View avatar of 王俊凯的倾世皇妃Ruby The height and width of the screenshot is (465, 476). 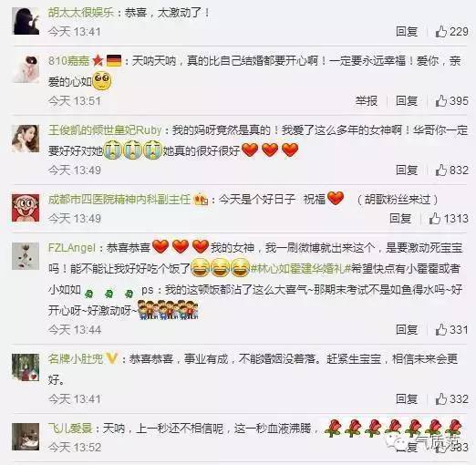[x=26, y=139]
